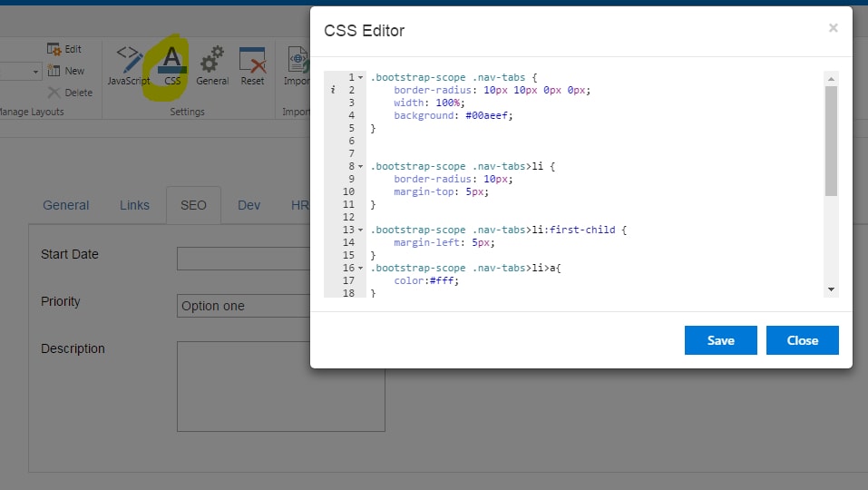Viewport: 868px width, 490px height.
Task: Click the CSS editor vertical scrollbar thumb
Action: [x=831, y=142]
